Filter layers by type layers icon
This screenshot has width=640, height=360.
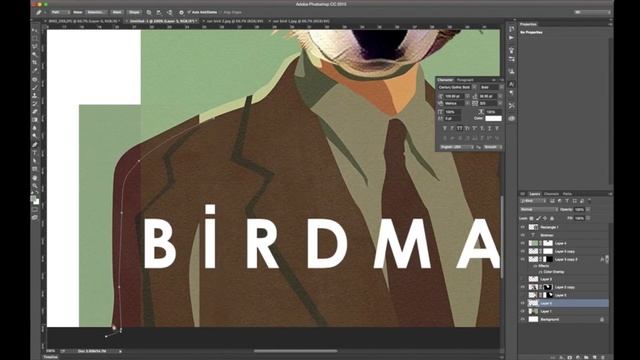[567, 201]
